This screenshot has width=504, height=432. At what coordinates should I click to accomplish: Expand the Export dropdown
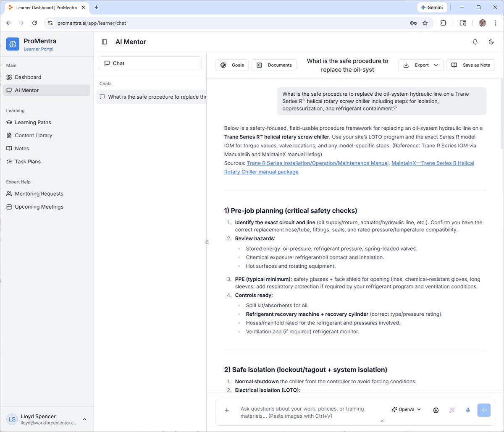421,65
